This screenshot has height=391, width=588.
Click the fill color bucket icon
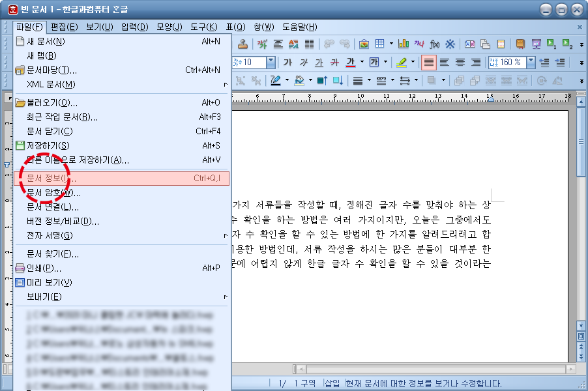pos(299,80)
